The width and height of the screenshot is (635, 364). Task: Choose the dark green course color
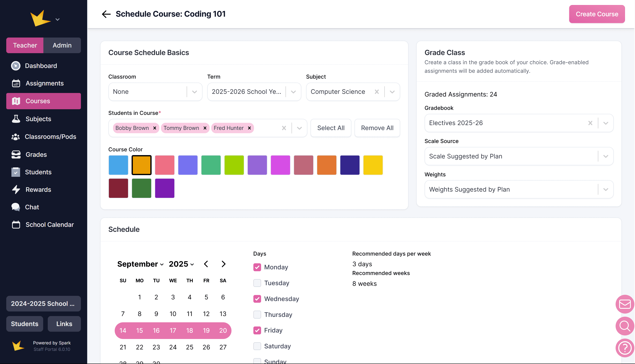click(x=142, y=188)
